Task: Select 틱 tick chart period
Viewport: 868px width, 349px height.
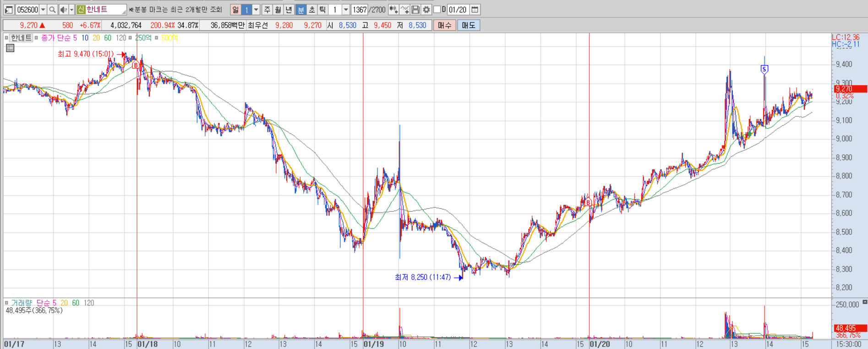Action: [x=322, y=10]
